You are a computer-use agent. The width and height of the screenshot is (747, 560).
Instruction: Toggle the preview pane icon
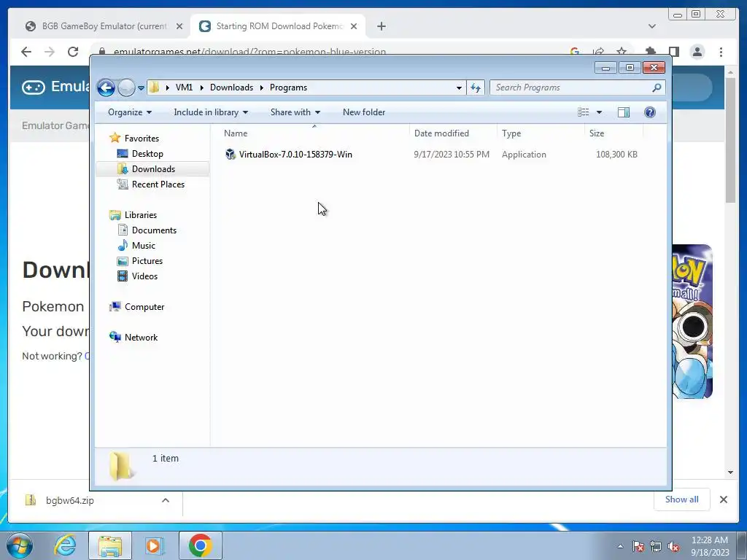tap(624, 112)
